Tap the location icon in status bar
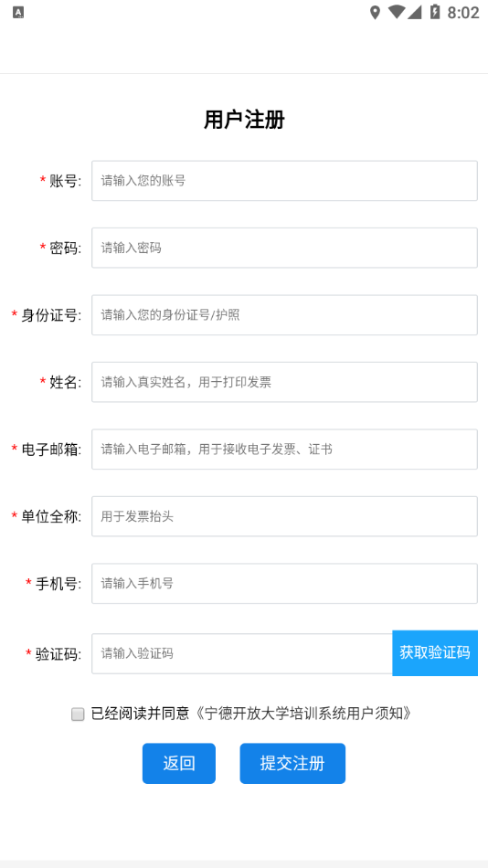Image resolution: width=488 pixels, height=868 pixels. (x=375, y=12)
